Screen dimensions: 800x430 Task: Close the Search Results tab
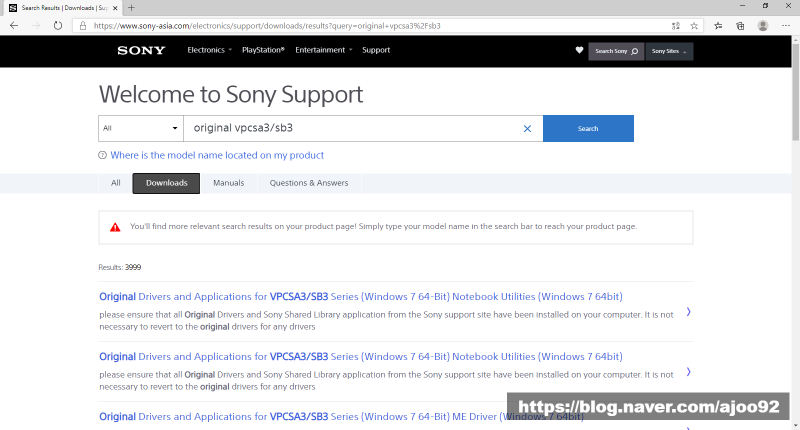(x=115, y=8)
